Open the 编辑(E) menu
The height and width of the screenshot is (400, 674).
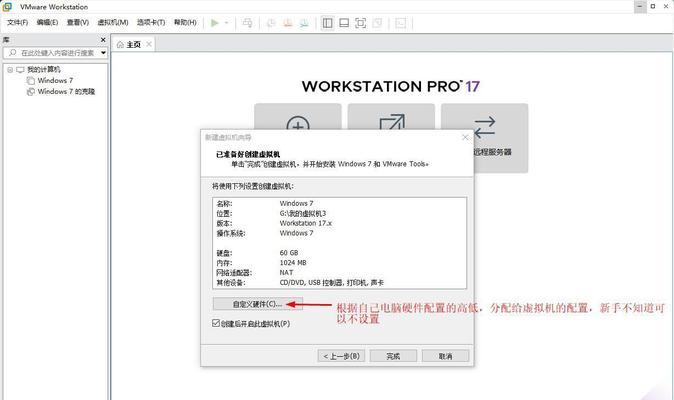(47, 22)
